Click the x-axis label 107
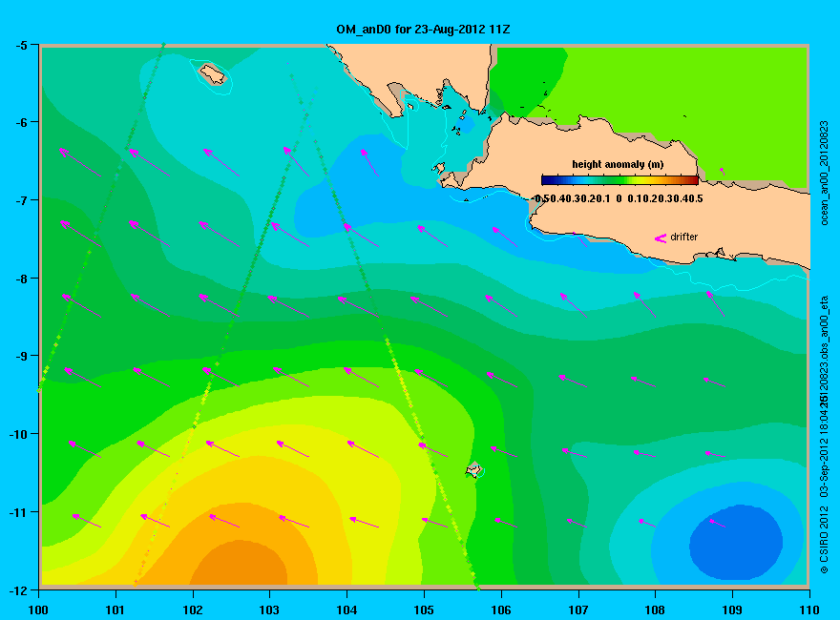The height and width of the screenshot is (620, 840). [578, 610]
